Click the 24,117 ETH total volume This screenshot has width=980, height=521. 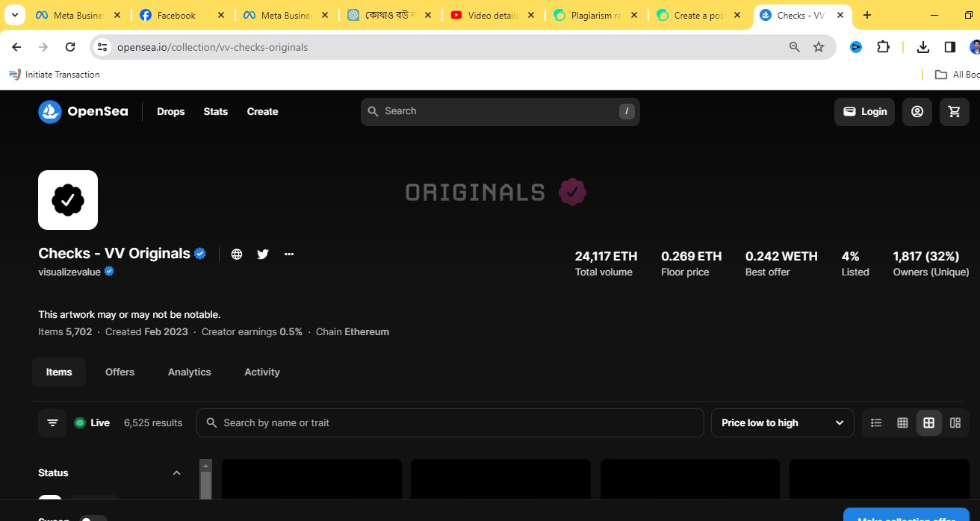click(x=607, y=256)
